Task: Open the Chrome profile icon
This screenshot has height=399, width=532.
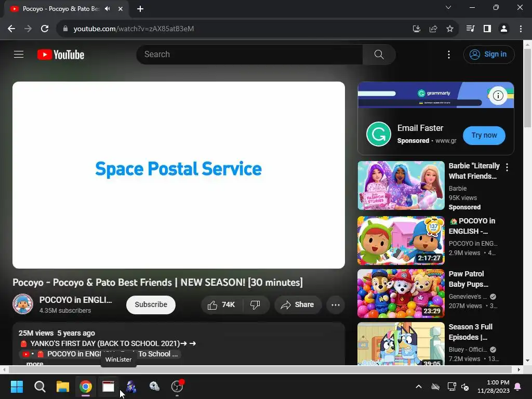Action: 504,29
